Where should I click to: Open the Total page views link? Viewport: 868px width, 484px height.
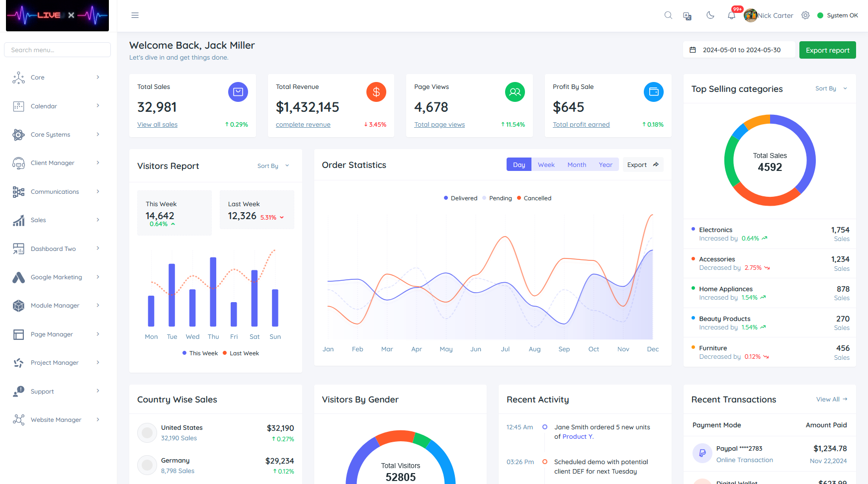439,125
